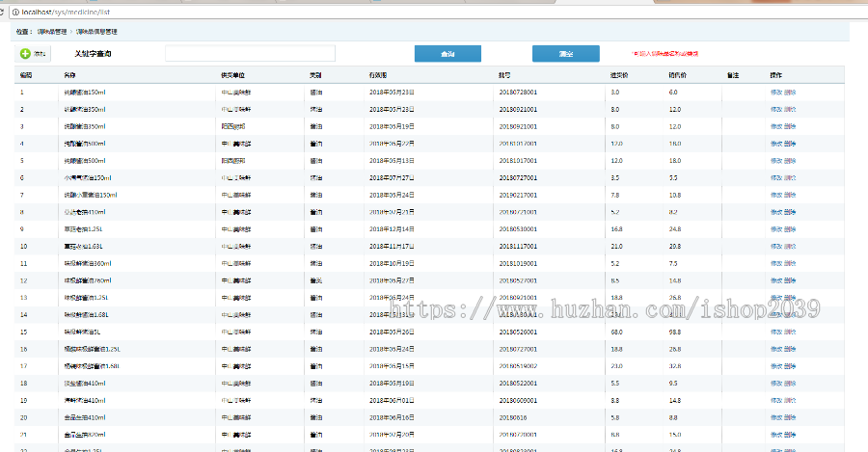
Task: Click 删除 delete link in row 11
Action: click(x=790, y=263)
